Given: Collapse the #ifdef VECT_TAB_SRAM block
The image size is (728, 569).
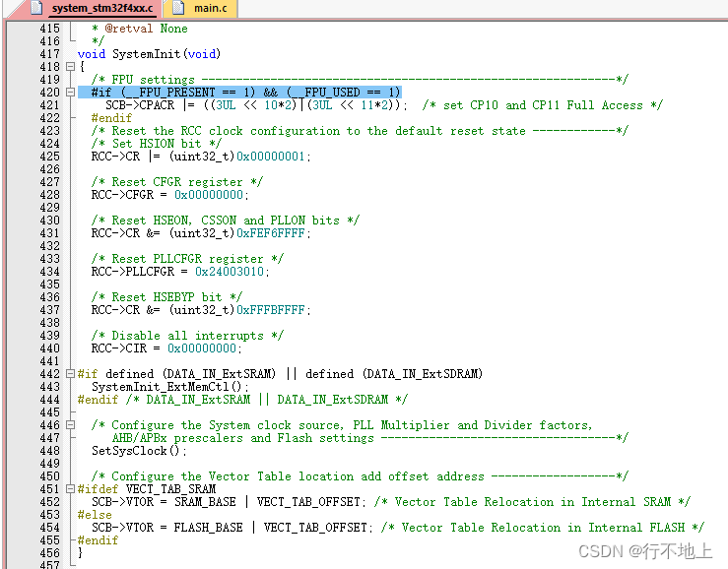Looking at the screenshot, I should tap(70, 488).
